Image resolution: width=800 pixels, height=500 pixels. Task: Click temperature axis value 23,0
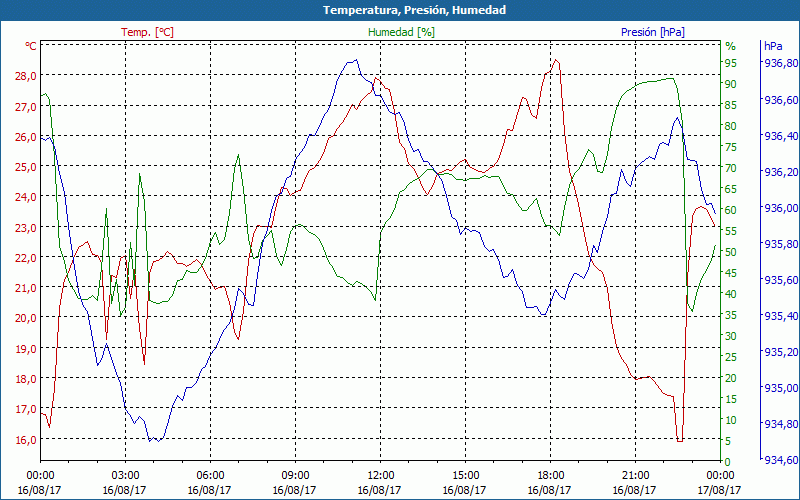coord(26,227)
